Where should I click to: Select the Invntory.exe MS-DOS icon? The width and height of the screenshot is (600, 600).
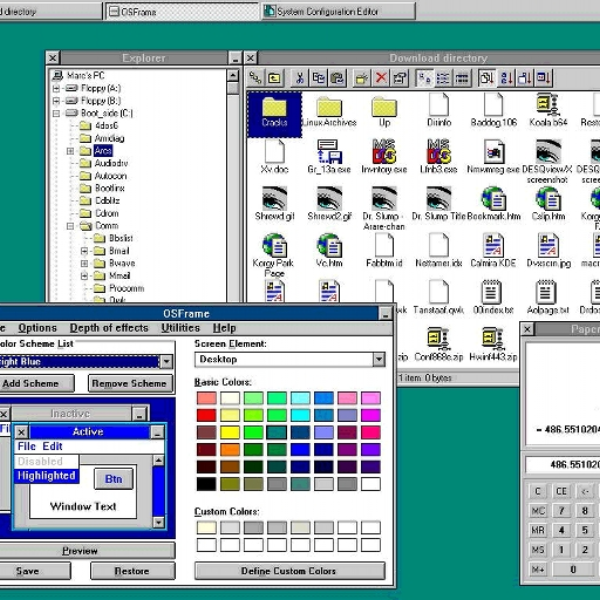coord(384,157)
